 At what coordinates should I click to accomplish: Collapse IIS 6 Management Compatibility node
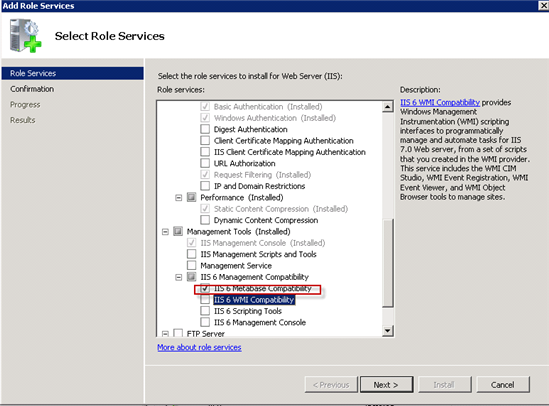pyautogui.click(x=179, y=277)
